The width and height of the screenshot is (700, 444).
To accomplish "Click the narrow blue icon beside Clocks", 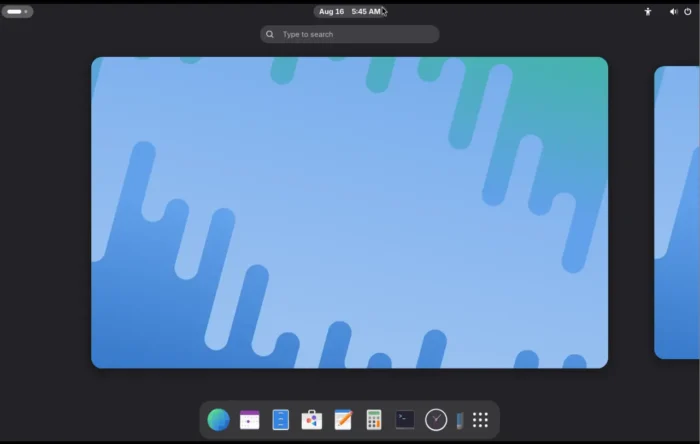I will [460, 421].
